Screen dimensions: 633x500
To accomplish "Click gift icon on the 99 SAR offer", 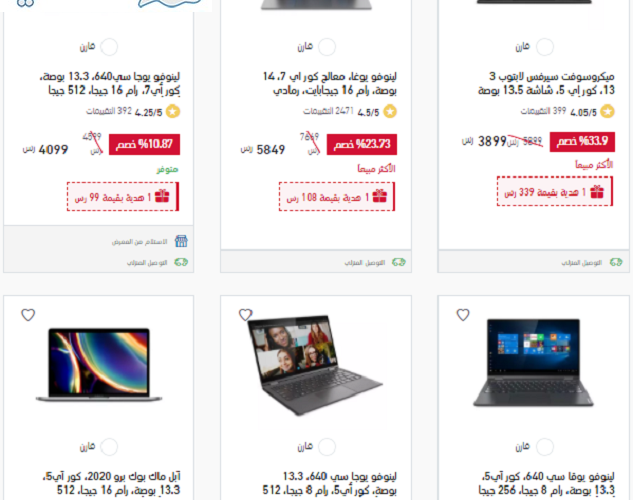I will point(162,196).
